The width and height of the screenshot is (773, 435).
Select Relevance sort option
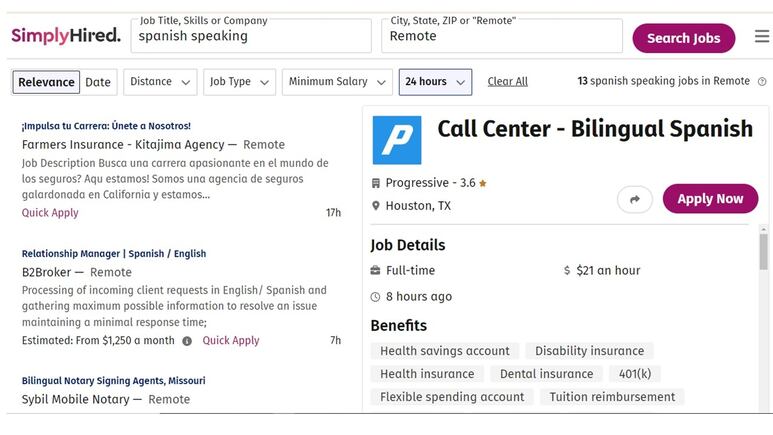tap(46, 82)
